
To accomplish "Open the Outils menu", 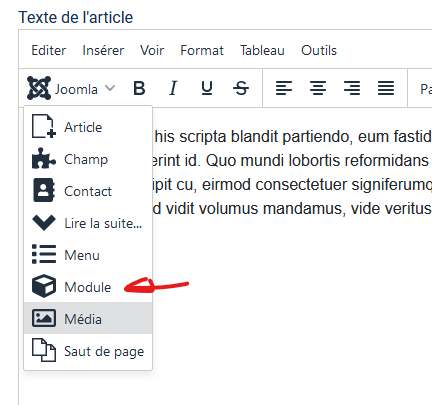I will tap(319, 50).
